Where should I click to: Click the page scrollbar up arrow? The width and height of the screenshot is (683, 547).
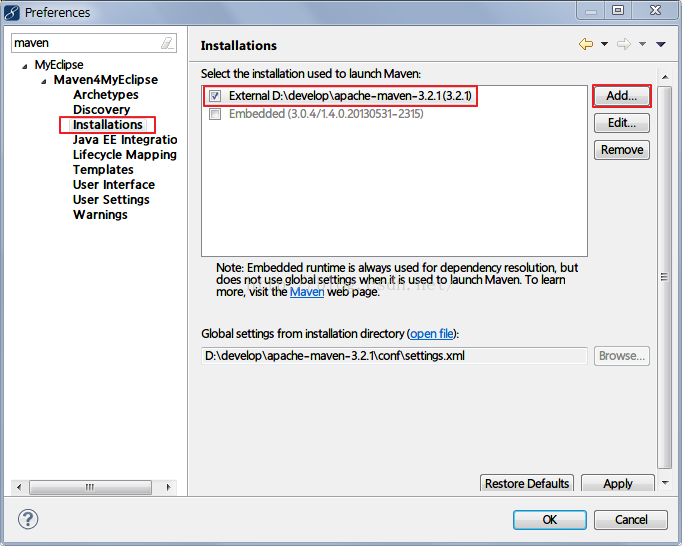click(x=665, y=77)
